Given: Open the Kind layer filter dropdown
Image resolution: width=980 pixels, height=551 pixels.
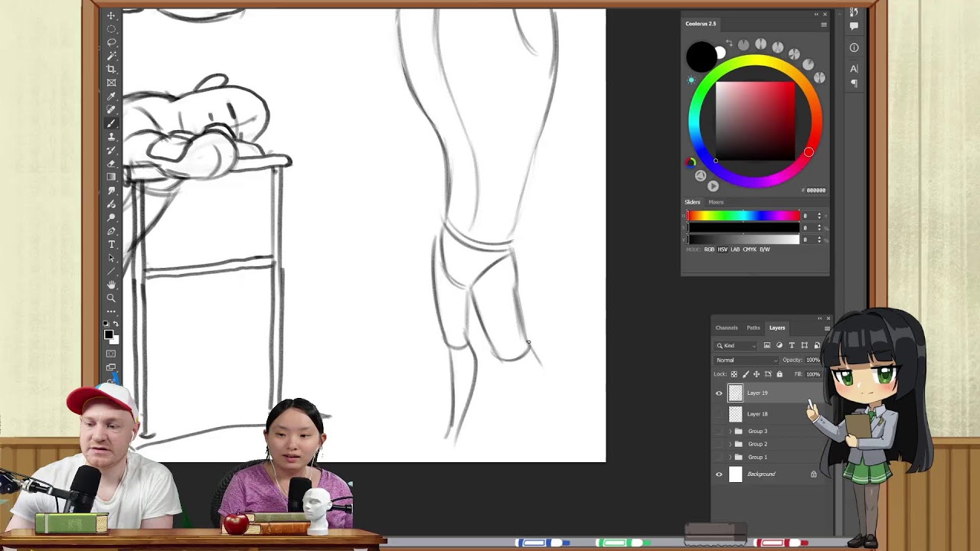Looking at the screenshot, I should tap(735, 345).
